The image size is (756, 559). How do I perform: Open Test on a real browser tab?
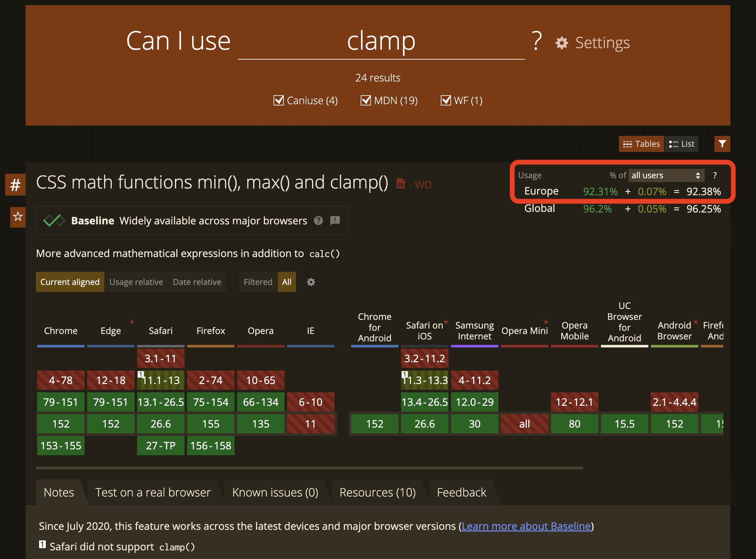coord(153,492)
